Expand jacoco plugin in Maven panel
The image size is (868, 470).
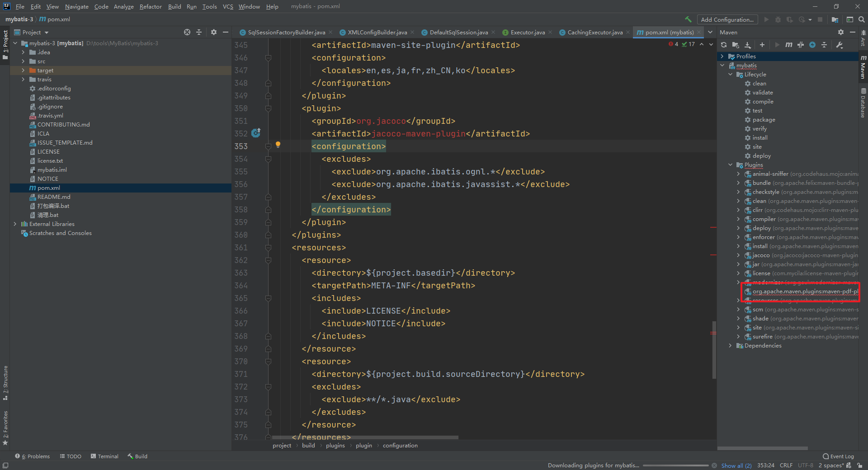738,255
